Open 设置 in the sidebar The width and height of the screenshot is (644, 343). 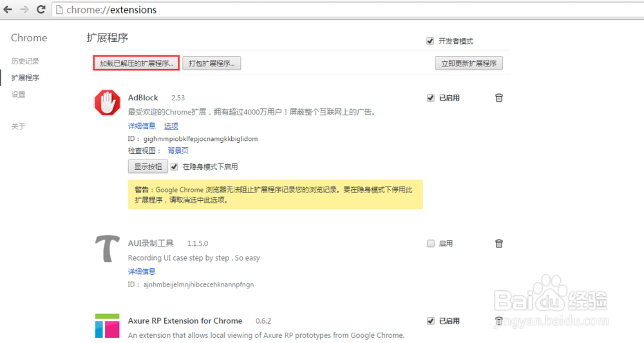[x=19, y=95]
